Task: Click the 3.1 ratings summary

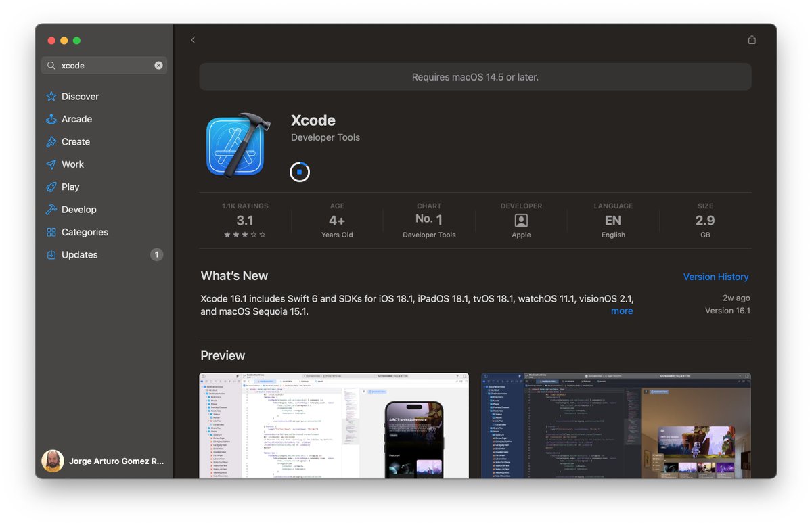Action: pyautogui.click(x=245, y=221)
